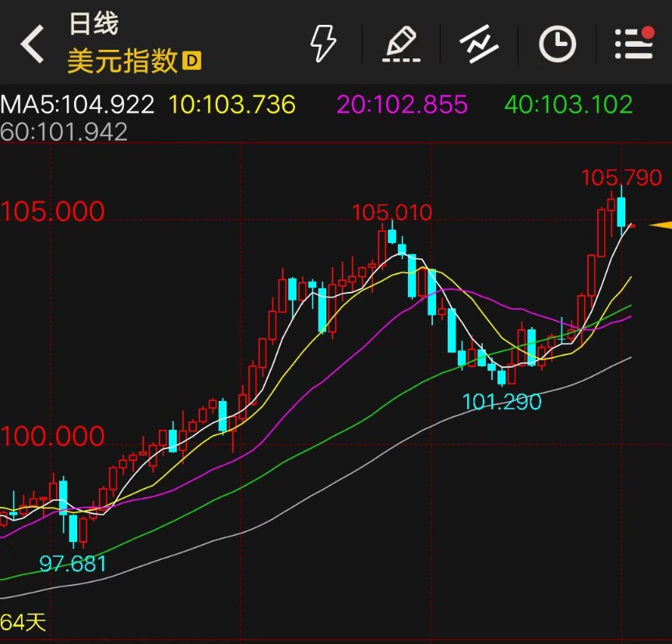Select the drawing pencil tool
This screenshot has width=672, height=644.
(x=402, y=43)
